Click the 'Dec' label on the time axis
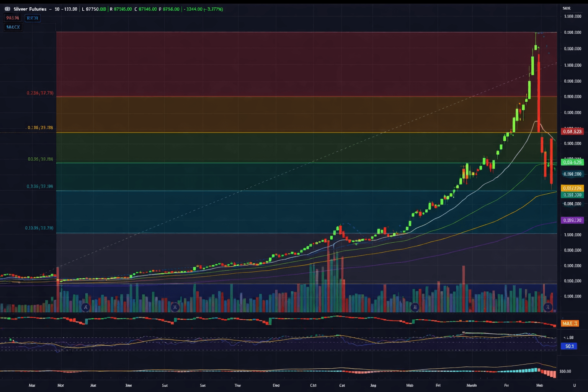This screenshot has width=588, height=392. click(276, 385)
